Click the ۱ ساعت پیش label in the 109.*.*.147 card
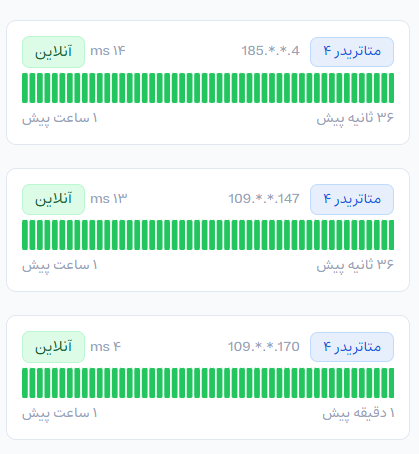Image resolution: width=419 pixels, height=454 pixels. (x=60, y=266)
